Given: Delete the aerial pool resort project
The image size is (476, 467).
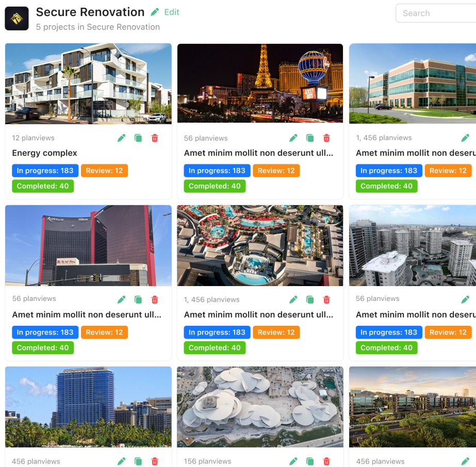Looking at the screenshot, I should click(326, 300).
